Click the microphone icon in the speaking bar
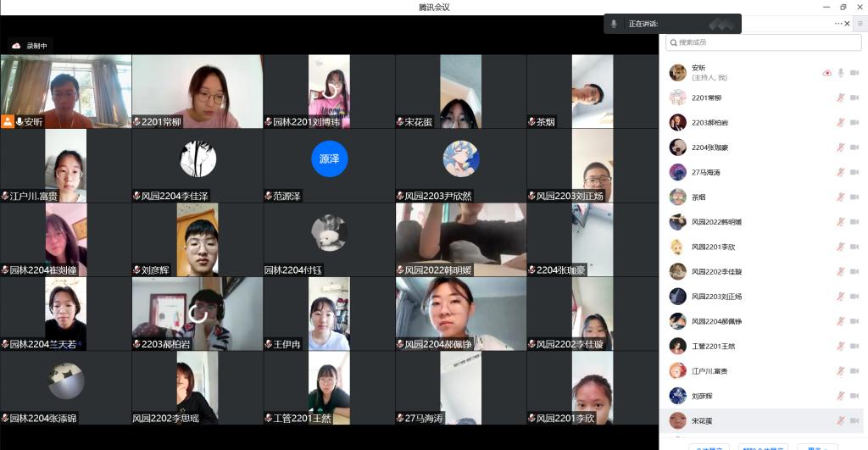 click(614, 24)
